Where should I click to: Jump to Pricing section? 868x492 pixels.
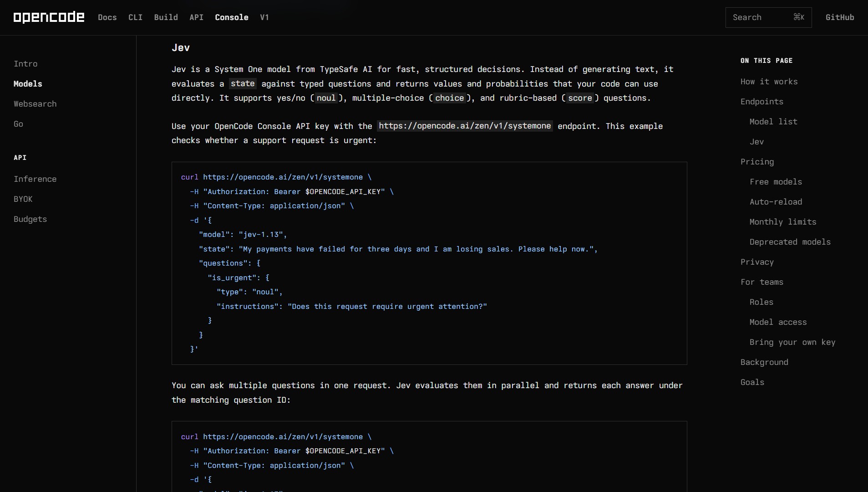757,162
